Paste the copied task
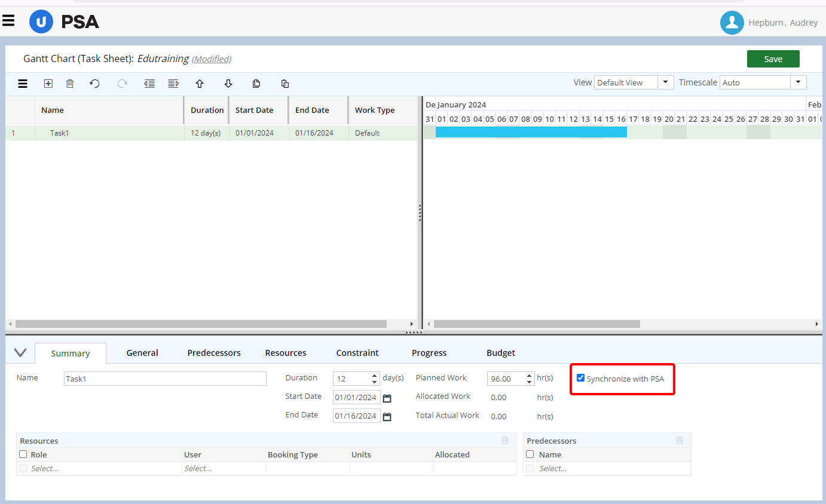Image resolution: width=826 pixels, height=504 pixels. [x=284, y=84]
